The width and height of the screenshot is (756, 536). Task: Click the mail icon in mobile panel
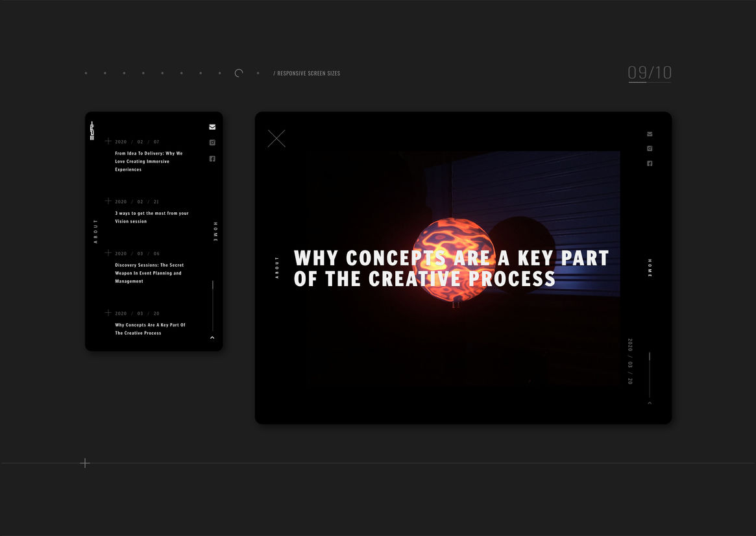tap(212, 127)
